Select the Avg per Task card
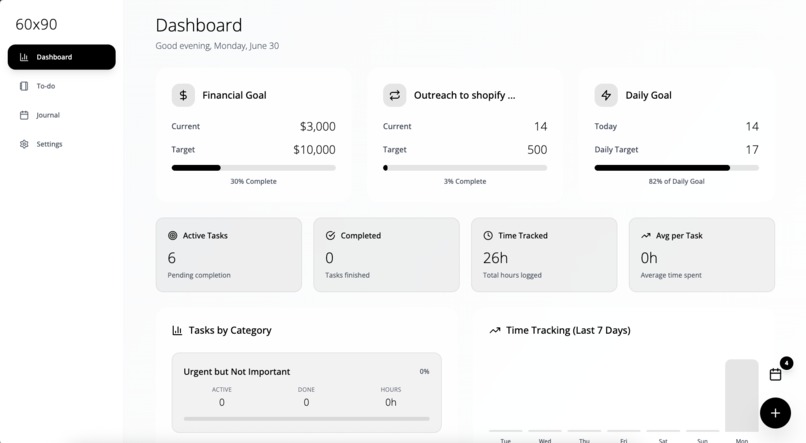 tap(702, 255)
